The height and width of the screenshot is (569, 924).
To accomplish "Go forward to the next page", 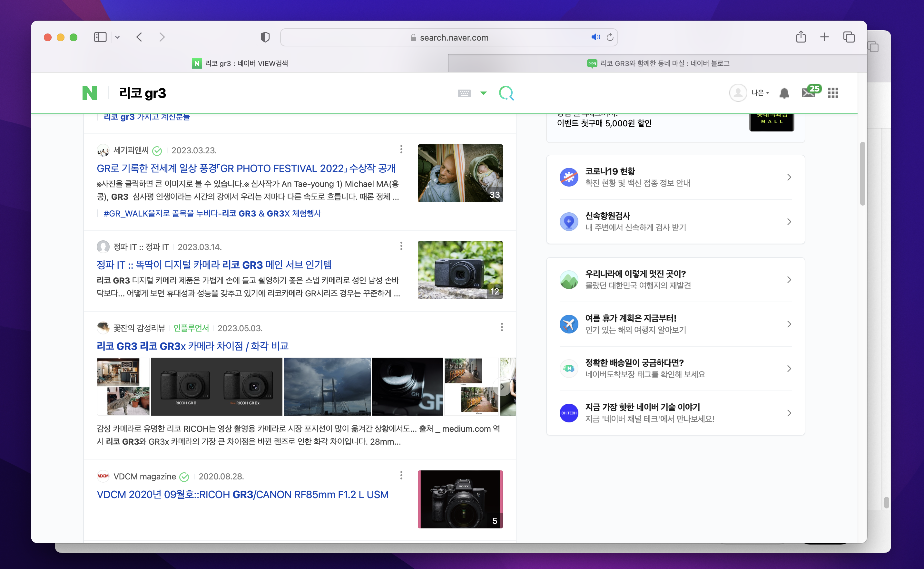I will (162, 37).
